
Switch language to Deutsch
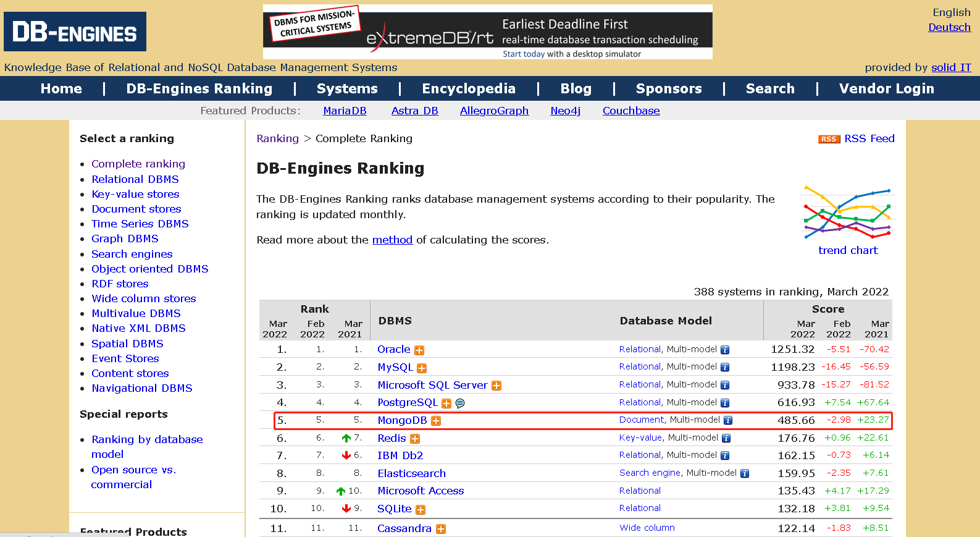tap(949, 27)
